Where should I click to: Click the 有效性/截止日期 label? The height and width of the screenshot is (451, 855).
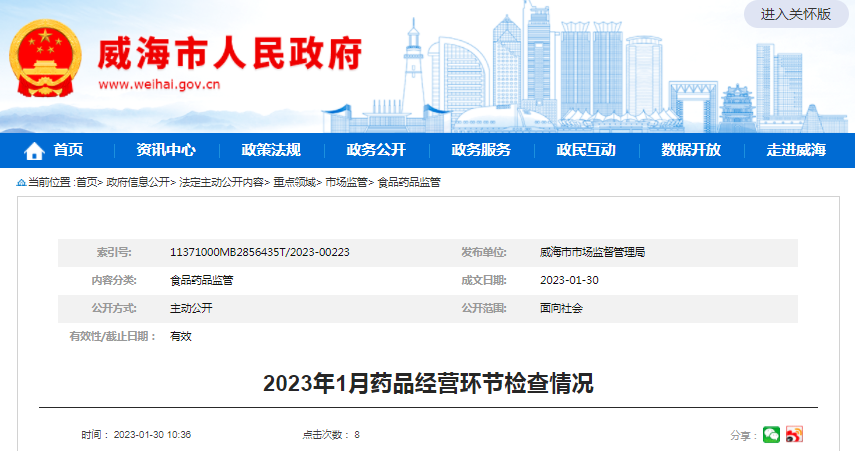(112, 336)
